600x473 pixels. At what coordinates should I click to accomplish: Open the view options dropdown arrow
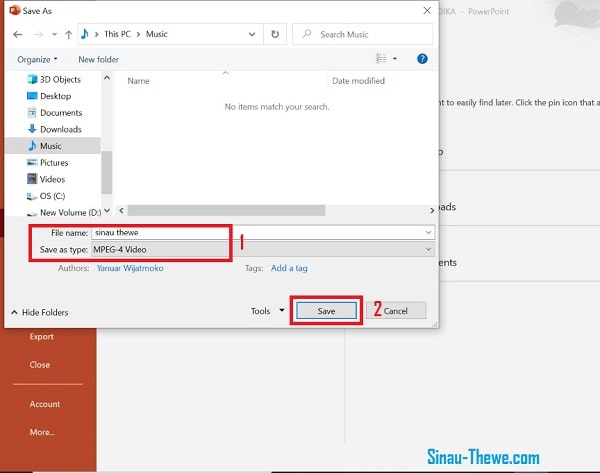coord(395,59)
